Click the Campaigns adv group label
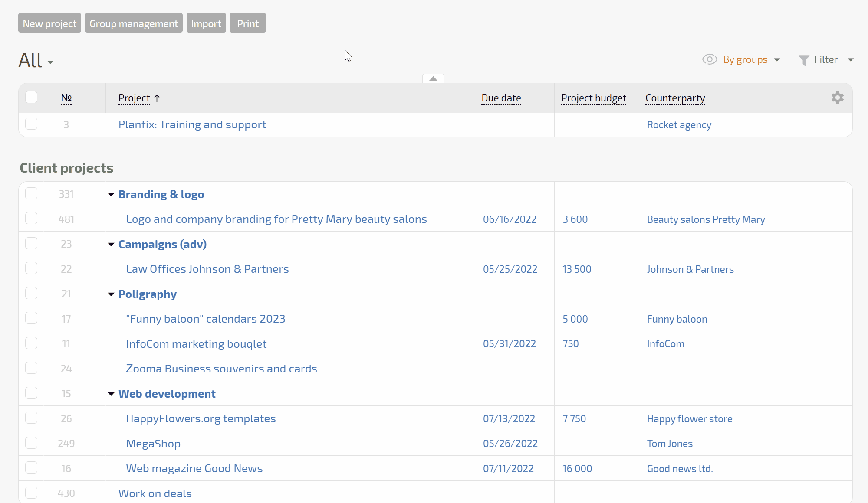Screen dimensions: 868x503 pos(162,243)
